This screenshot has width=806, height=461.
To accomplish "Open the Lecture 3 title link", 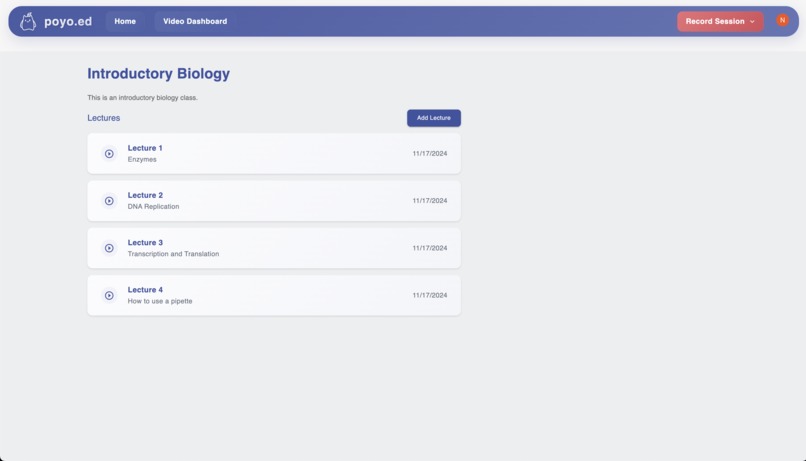I will pos(145,243).
